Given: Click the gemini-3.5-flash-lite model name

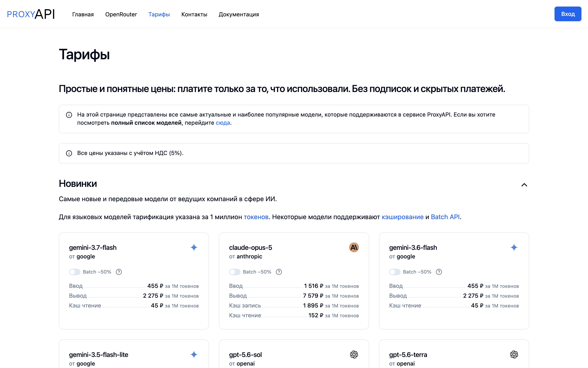Looking at the screenshot, I should 98,355.
